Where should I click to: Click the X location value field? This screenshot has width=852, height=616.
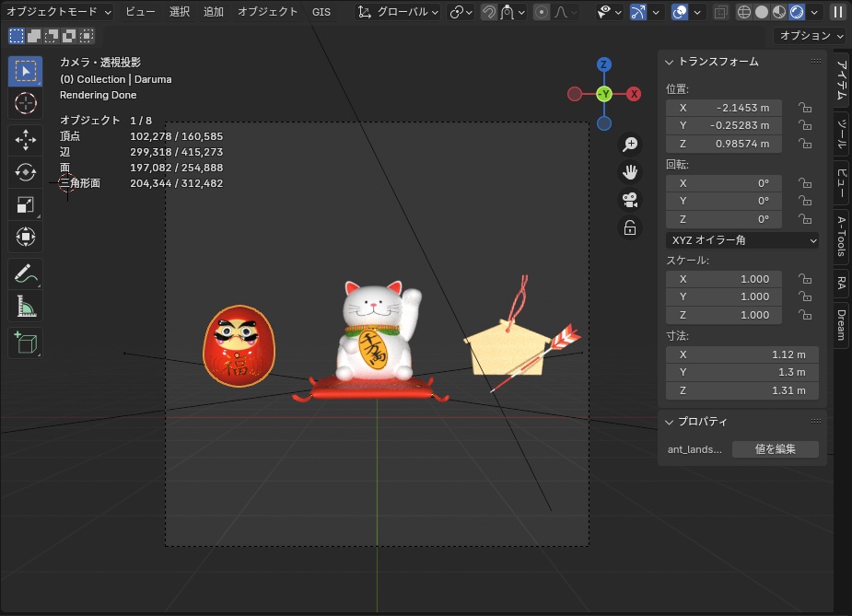pyautogui.click(x=723, y=107)
